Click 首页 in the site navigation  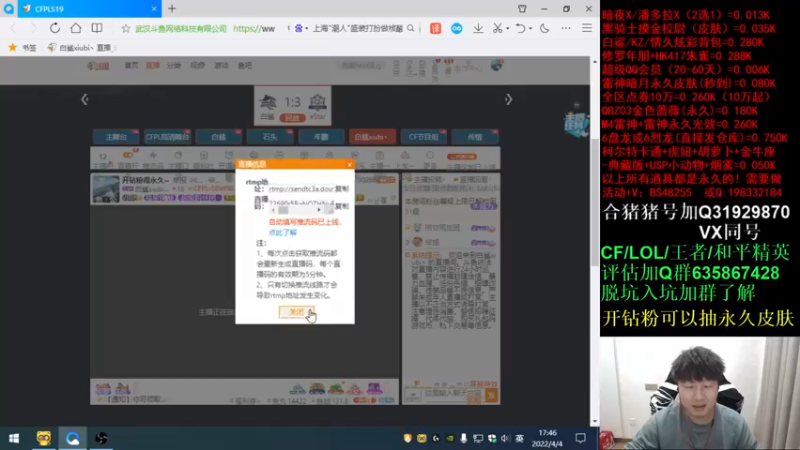[x=132, y=65]
